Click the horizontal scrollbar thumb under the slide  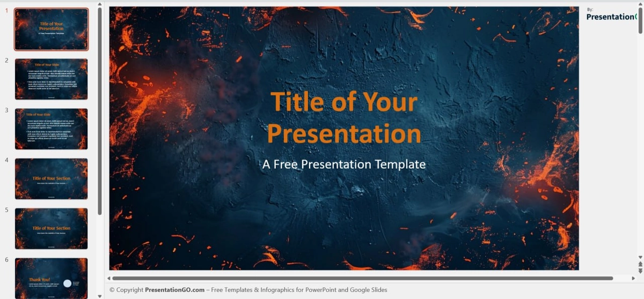[362, 278]
